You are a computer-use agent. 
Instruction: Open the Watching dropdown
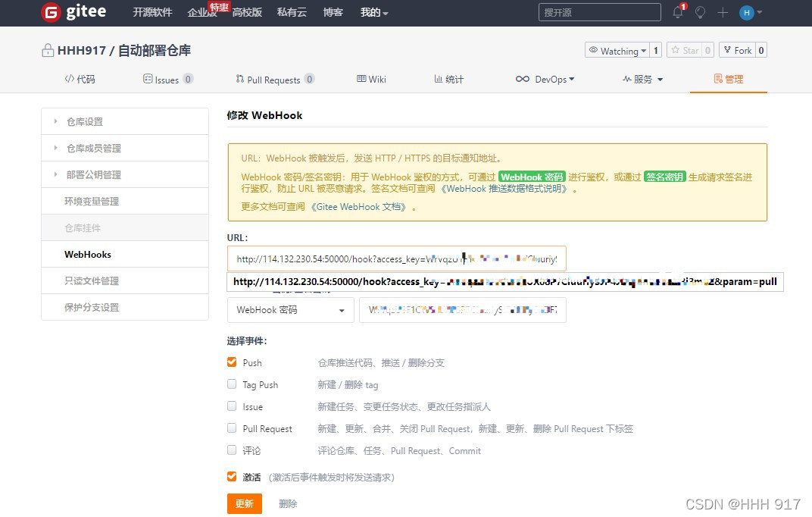tap(617, 50)
